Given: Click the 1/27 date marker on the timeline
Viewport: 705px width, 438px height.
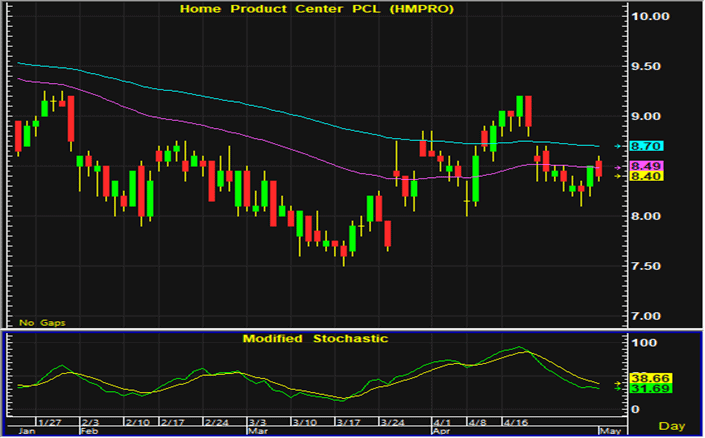Looking at the screenshot, I should 50,423.
